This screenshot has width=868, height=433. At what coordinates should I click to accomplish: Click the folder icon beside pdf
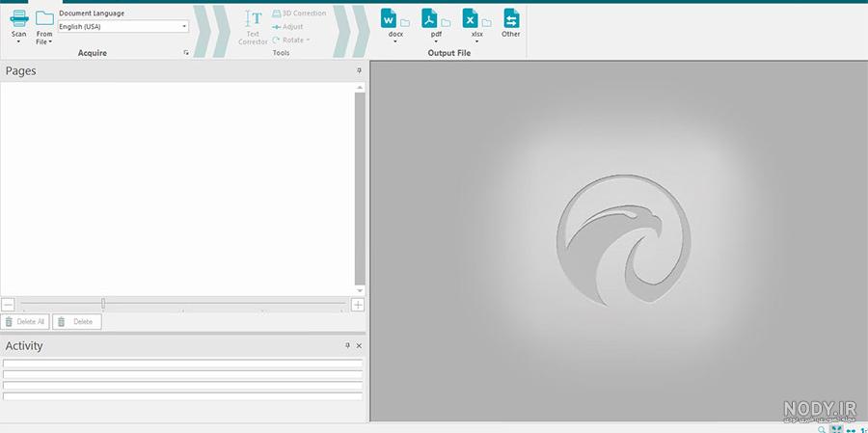(x=446, y=23)
